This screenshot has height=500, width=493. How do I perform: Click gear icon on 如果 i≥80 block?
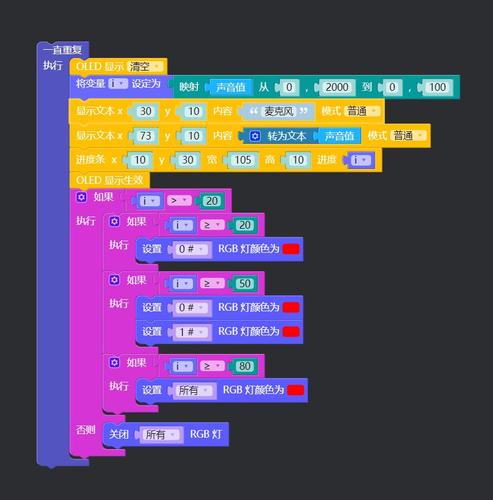[114, 362]
